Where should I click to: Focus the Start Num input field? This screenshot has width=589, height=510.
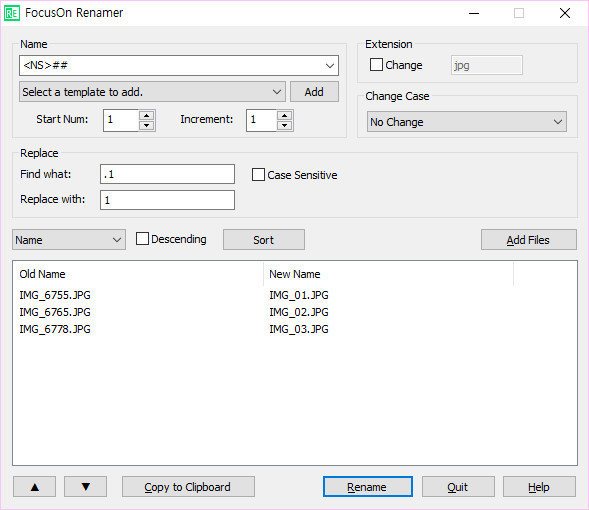pos(121,120)
